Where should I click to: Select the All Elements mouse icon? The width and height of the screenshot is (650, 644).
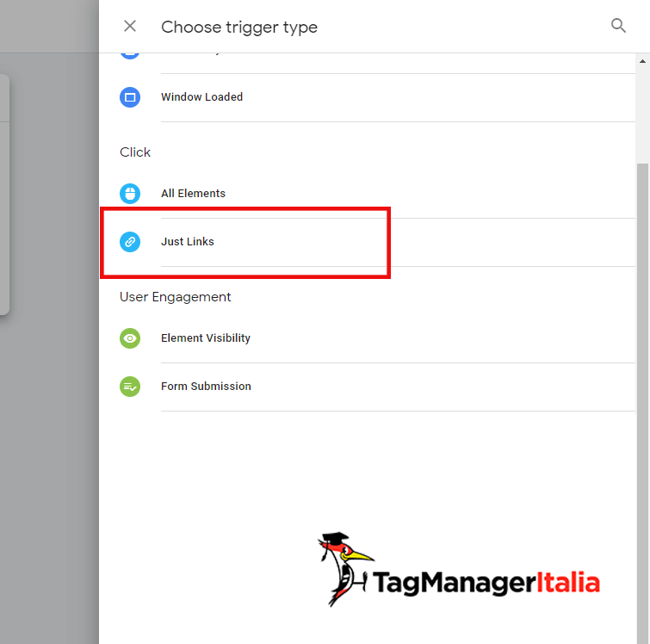pyautogui.click(x=130, y=193)
